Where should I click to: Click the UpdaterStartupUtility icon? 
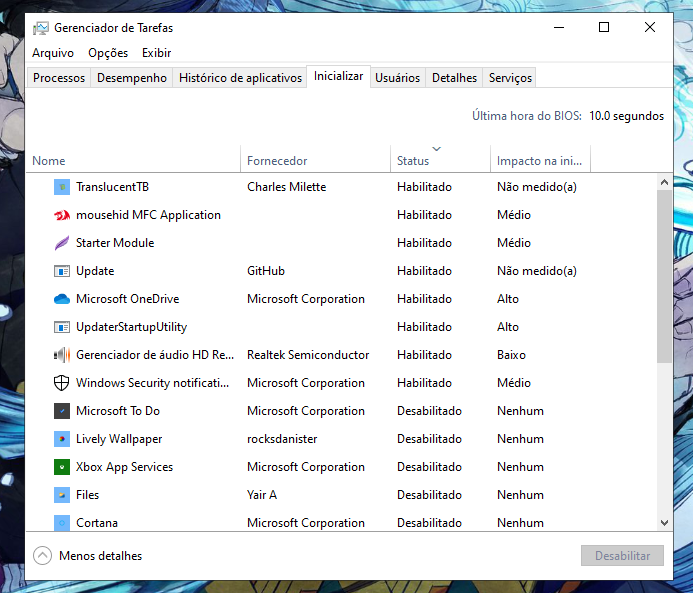pyautogui.click(x=62, y=327)
